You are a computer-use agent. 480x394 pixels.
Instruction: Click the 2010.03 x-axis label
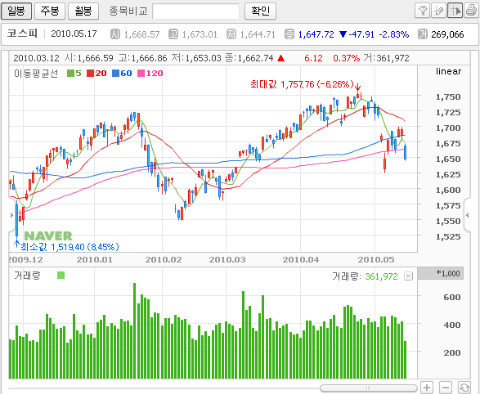point(227,260)
